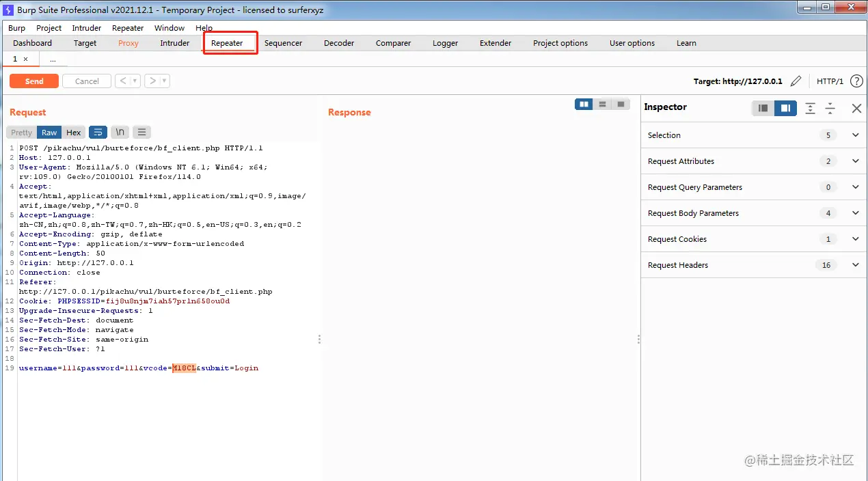Image resolution: width=868 pixels, height=481 pixels.
Task: Open the Learn tab
Action: click(686, 43)
